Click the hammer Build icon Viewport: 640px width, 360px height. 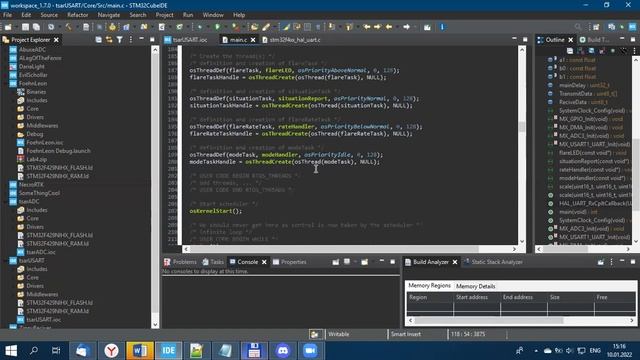tap(68, 27)
